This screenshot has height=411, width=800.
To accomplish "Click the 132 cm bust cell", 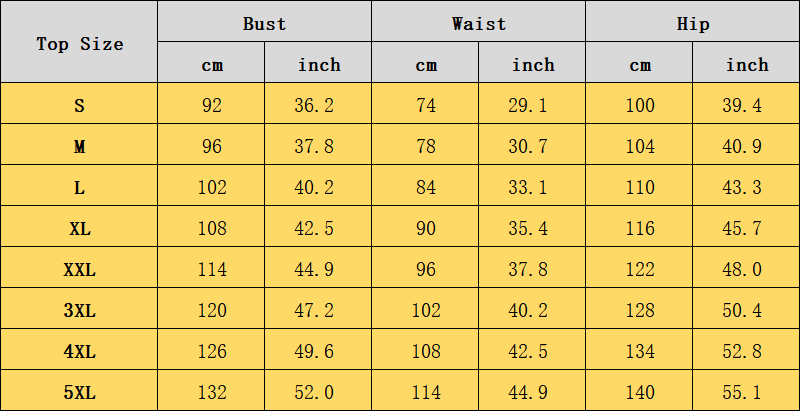I will click(211, 391).
